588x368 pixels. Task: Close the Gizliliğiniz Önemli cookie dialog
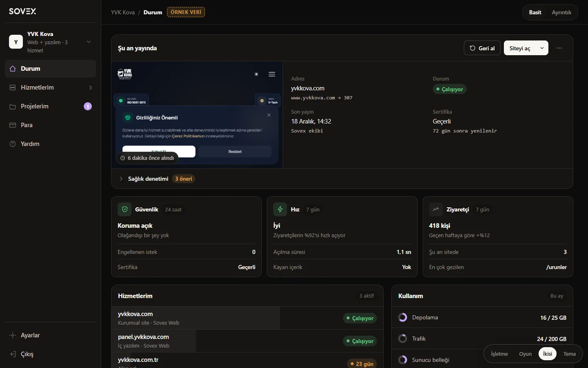(269, 115)
